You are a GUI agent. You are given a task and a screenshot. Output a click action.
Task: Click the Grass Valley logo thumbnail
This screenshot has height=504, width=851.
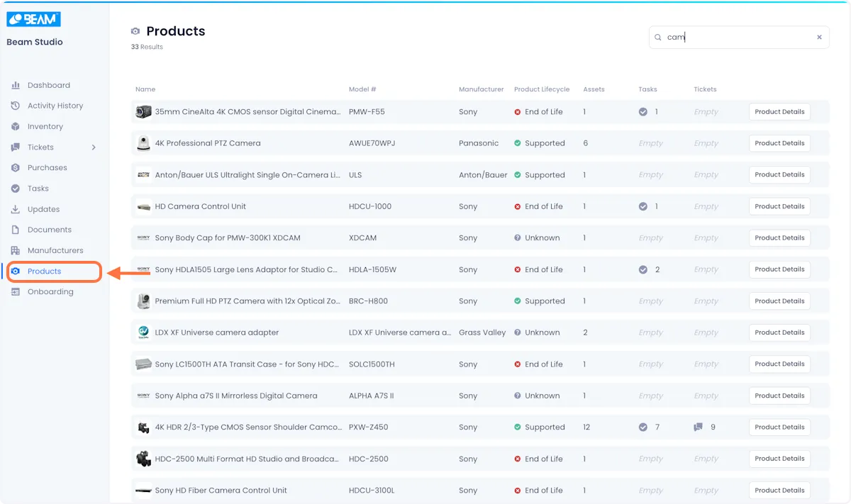click(143, 332)
